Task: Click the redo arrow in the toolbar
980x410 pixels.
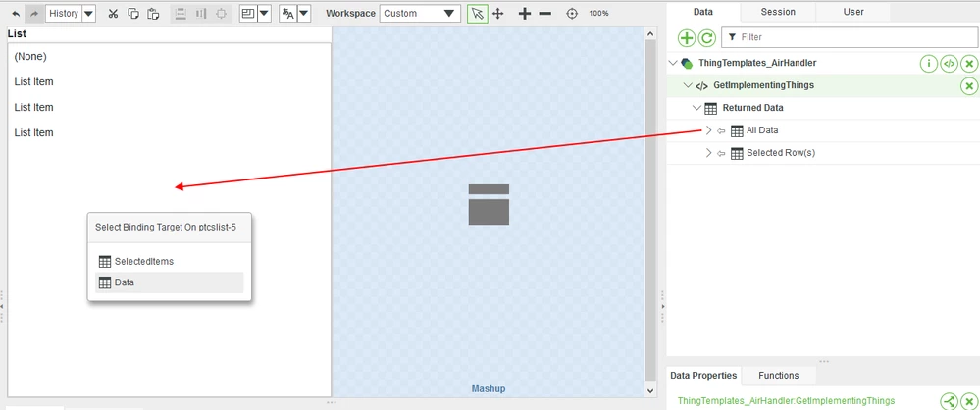Action: coord(33,13)
